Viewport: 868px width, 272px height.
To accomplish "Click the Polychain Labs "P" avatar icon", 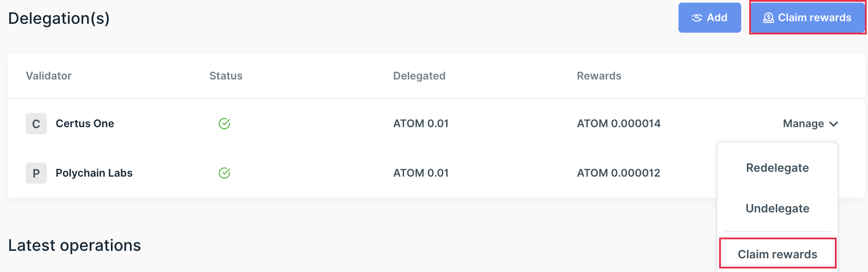I will pyautogui.click(x=36, y=173).
